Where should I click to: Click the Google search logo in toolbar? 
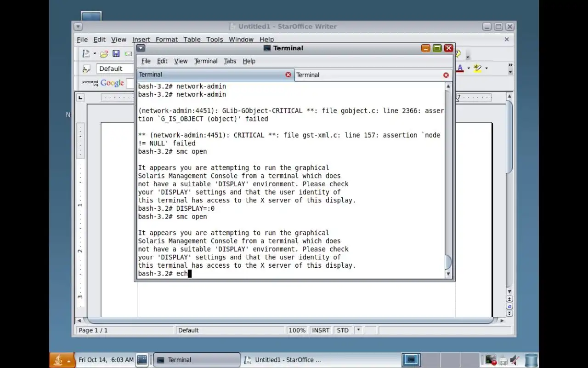(112, 83)
